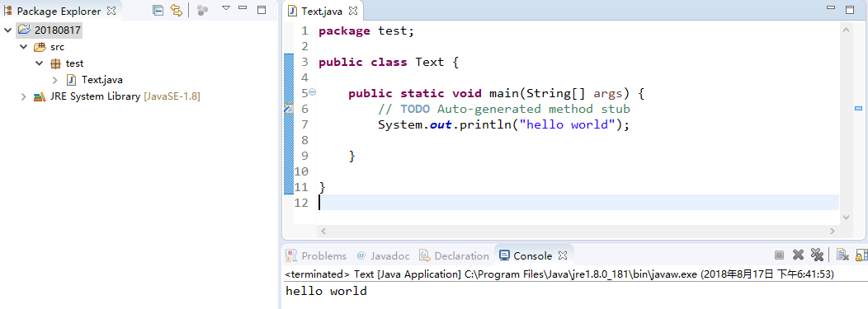The height and width of the screenshot is (309, 868).
Task: Collapse the src folder arrow
Action: [23, 46]
